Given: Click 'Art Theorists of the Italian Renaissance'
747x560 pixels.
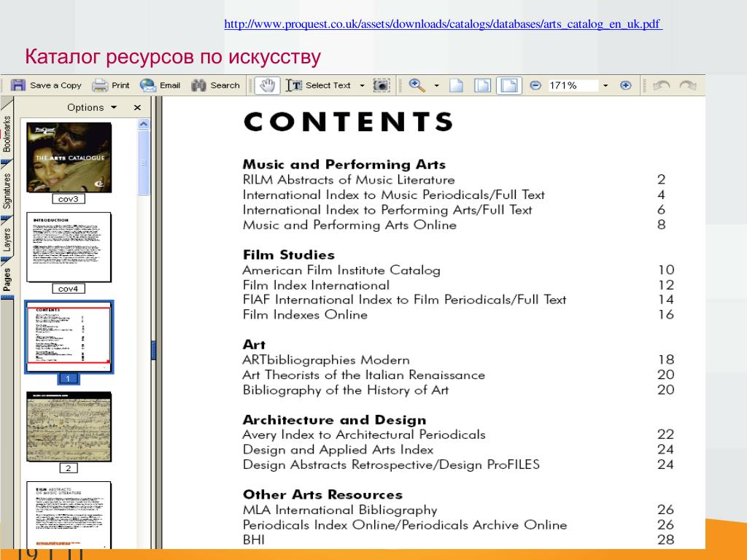Looking at the screenshot, I should [364, 376].
